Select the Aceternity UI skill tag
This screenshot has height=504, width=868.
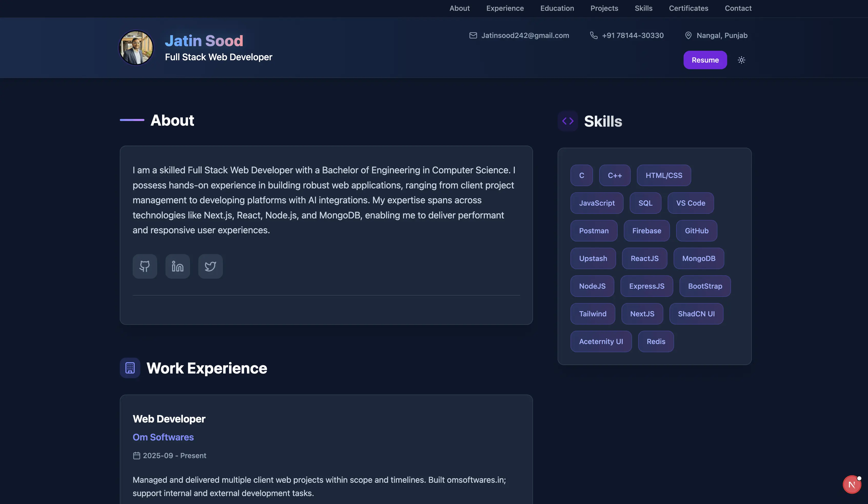pos(601,341)
